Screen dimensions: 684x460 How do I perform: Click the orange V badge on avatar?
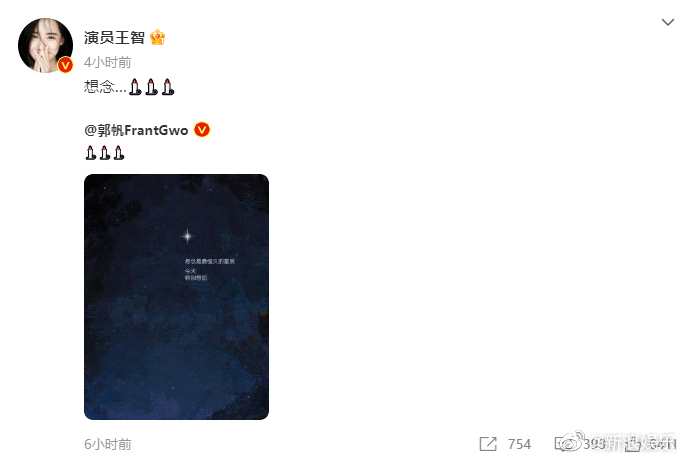coord(65,65)
